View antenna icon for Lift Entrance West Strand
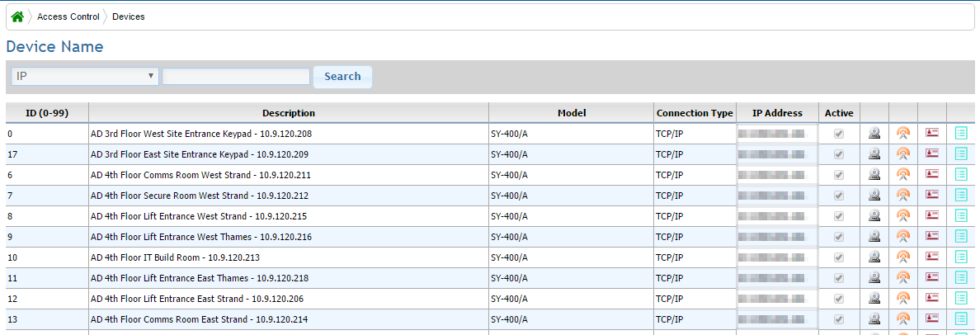This screenshot has height=335, width=980. coord(903,215)
